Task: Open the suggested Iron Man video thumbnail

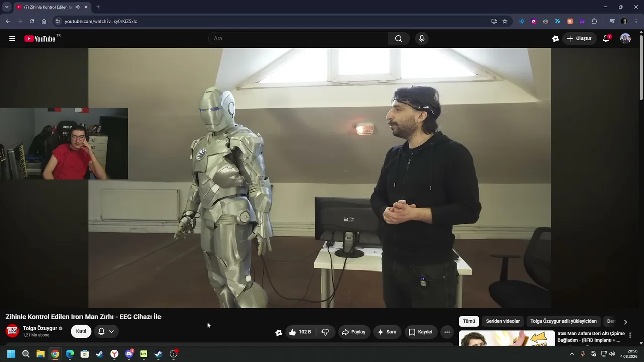Action: (507, 338)
